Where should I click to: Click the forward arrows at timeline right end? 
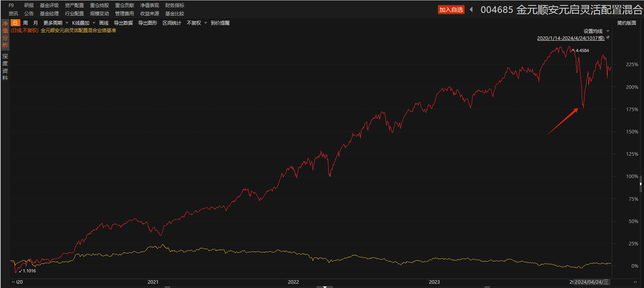(635, 282)
